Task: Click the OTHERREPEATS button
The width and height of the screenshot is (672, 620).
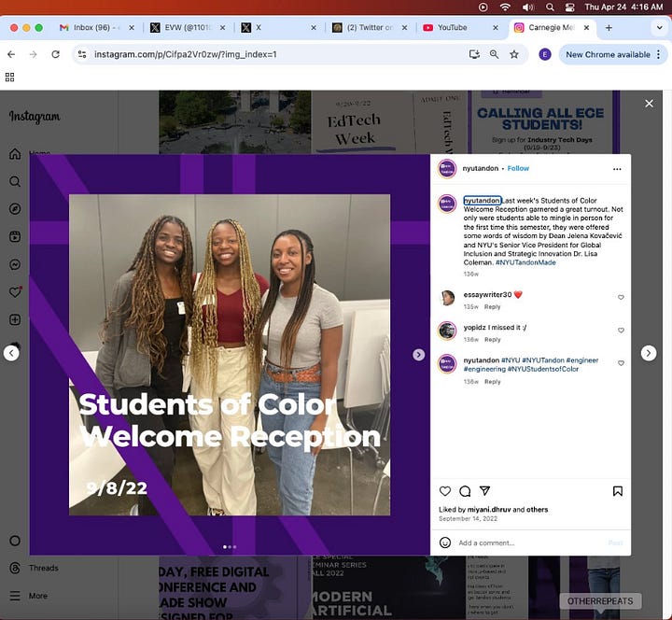Action: tap(600, 601)
